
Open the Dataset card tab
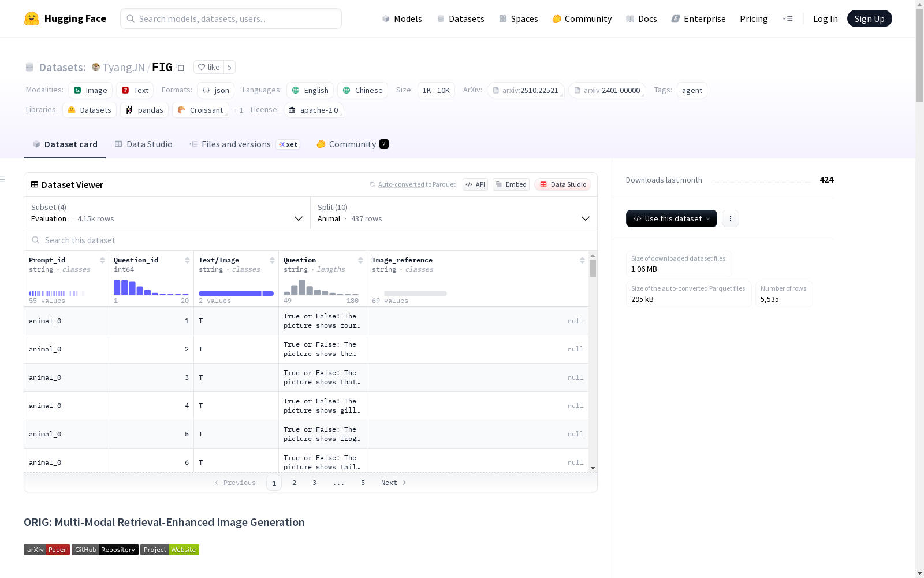(x=65, y=144)
